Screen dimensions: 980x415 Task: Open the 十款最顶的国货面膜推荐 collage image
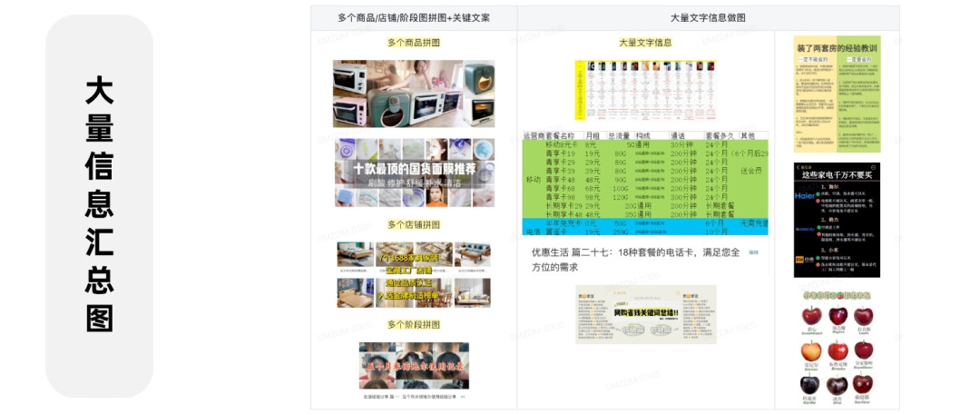[x=414, y=173]
